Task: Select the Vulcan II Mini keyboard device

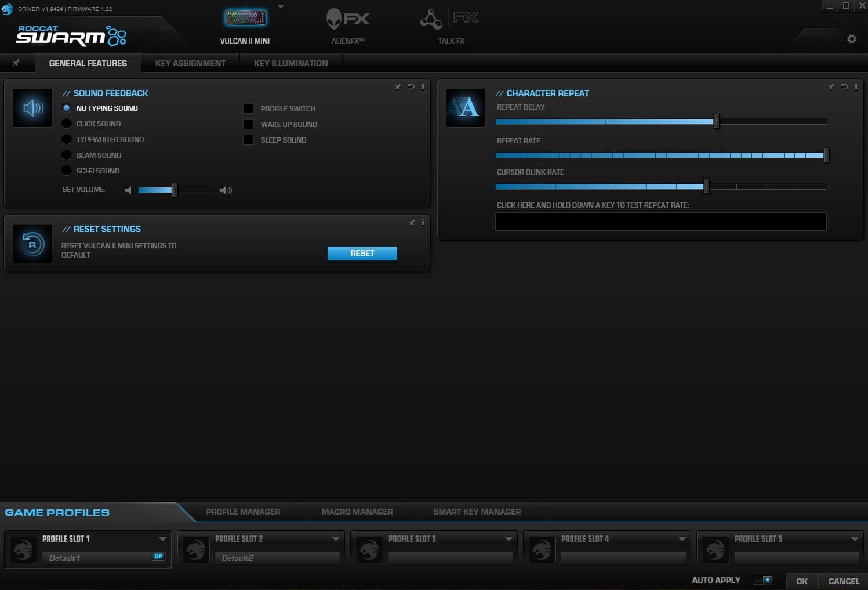Action: pyautogui.click(x=245, y=26)
